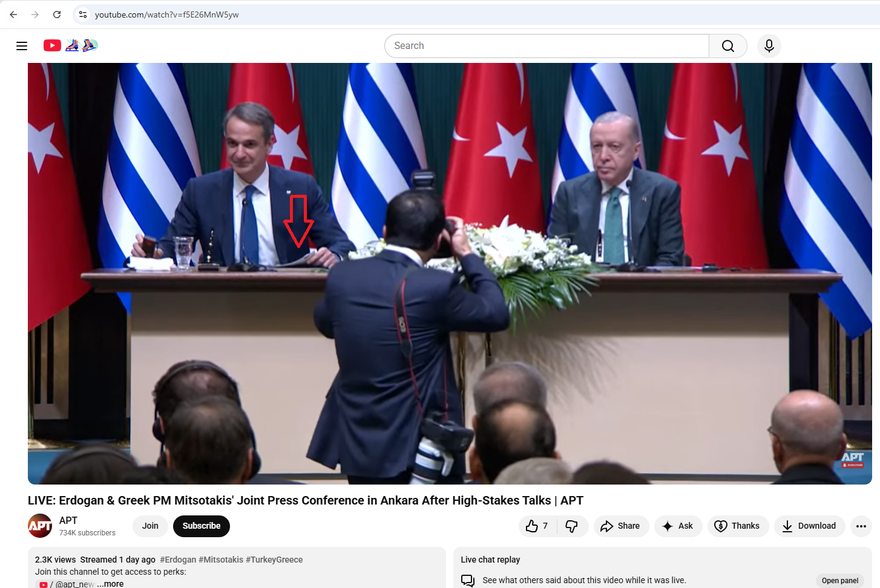Image resolution: width=880 pixels, height=588 pixels.
Task: Expand the description with ...more
Action: click(111, 583)
